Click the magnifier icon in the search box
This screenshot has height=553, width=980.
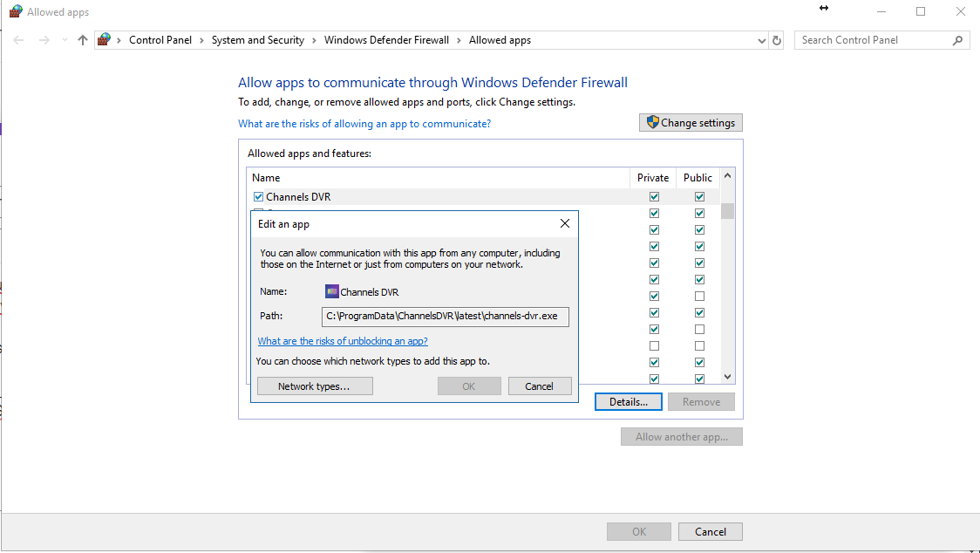957,40
